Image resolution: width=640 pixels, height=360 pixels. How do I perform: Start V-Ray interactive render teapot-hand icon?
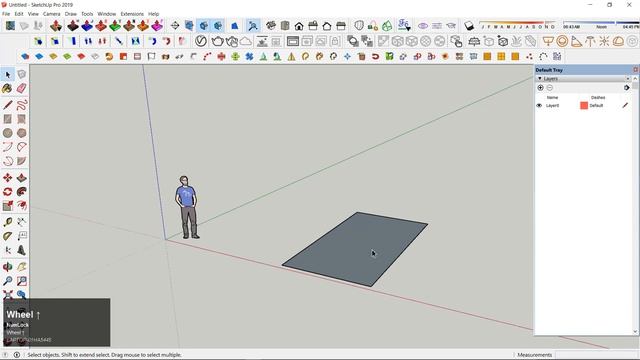coord(231,41)
